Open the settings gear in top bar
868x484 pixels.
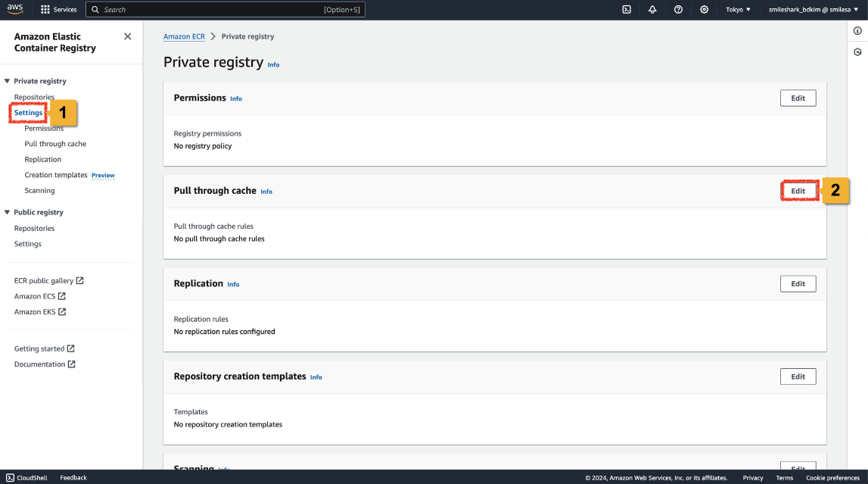[704, 10]
